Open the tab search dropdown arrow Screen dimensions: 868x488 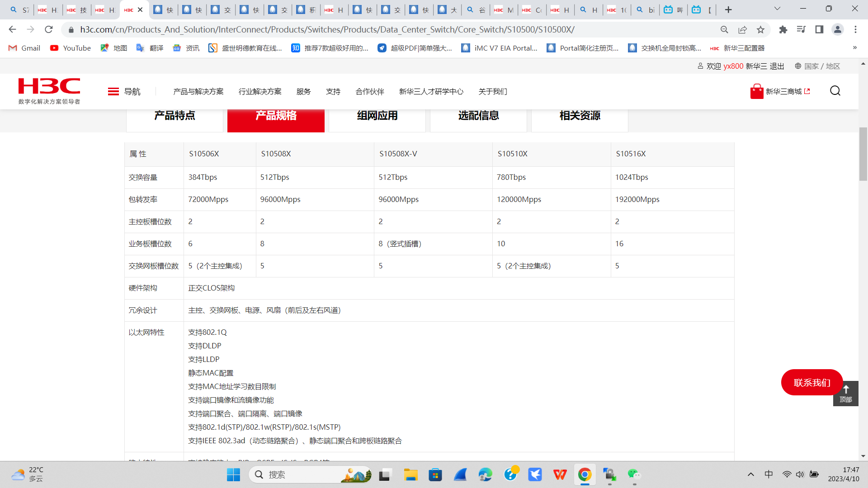point(777,9)
